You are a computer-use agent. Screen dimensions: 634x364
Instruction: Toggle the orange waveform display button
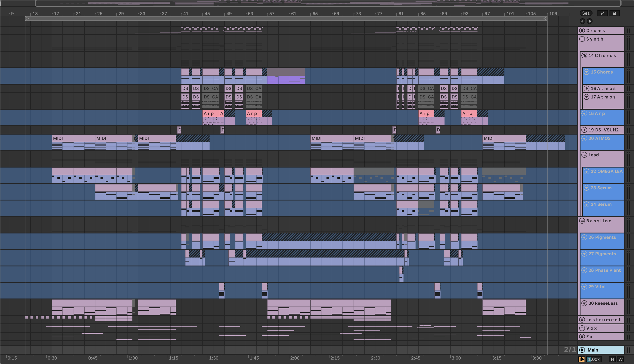(582, 360)
